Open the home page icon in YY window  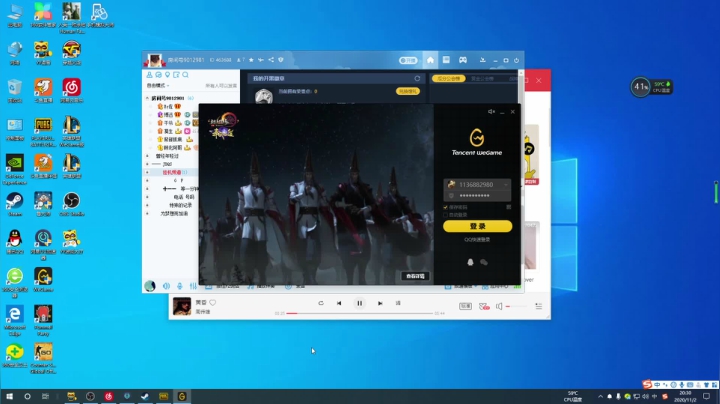point(430,60)
